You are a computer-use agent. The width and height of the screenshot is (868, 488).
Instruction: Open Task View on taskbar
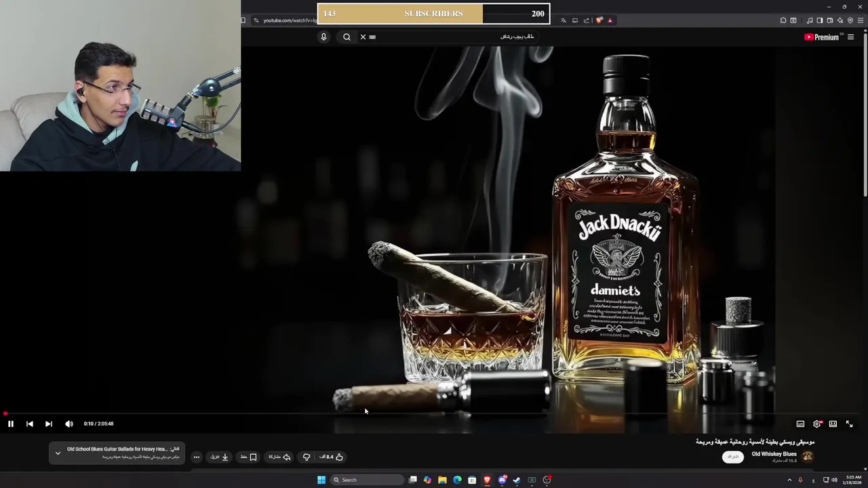tap(412, 480)
